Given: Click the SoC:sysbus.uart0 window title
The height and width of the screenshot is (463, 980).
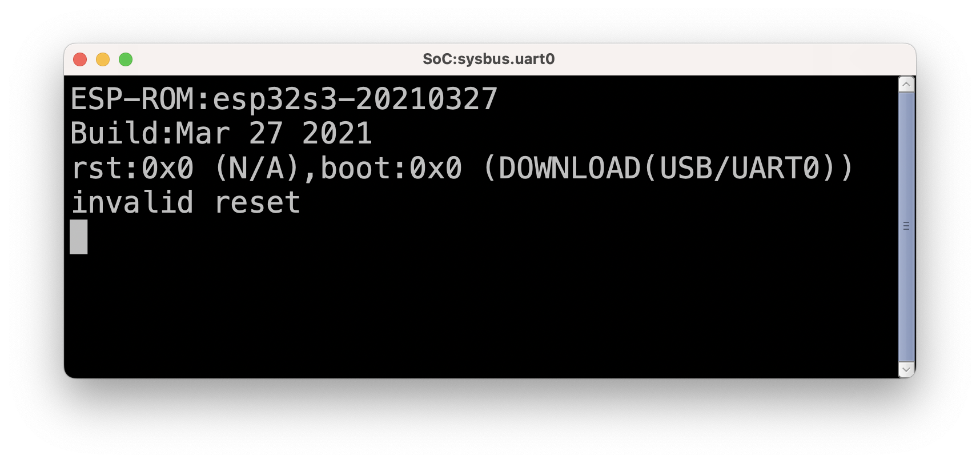Looking at the screenshot, I should (488, 59).
